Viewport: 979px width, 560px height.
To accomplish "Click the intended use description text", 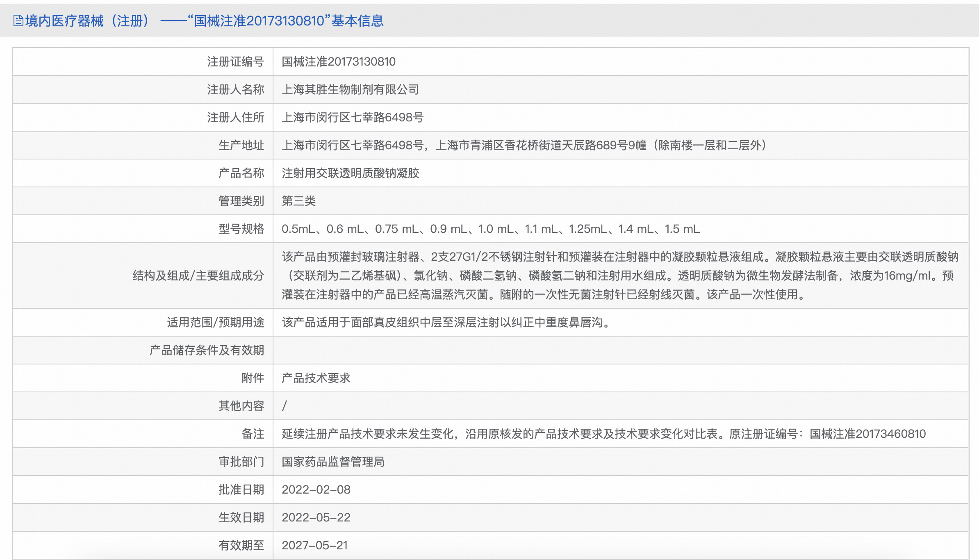I will pyautogui.click(x=447, y=322).
